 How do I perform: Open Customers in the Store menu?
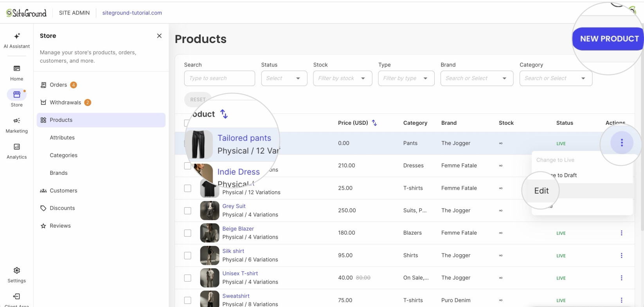[x=101, y=190]
